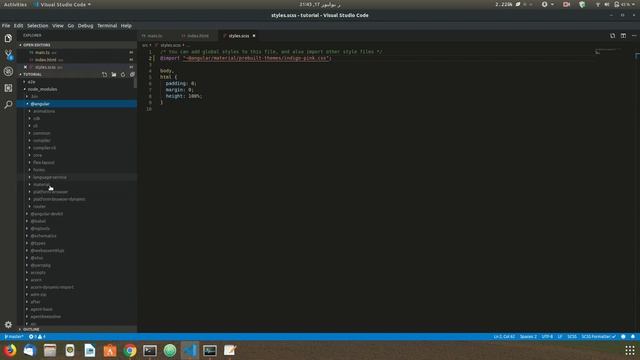Change indentation via Spaces: 2 status item

pos(528,337)
